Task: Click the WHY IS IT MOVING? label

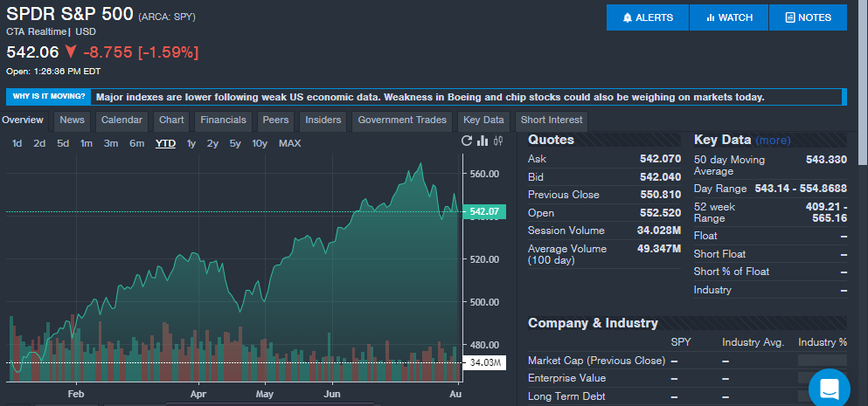Action: [x=49, y=97]
